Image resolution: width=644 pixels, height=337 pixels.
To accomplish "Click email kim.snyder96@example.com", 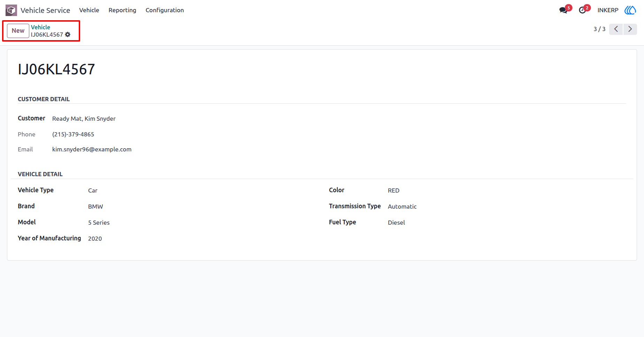I will click(92, 149).
